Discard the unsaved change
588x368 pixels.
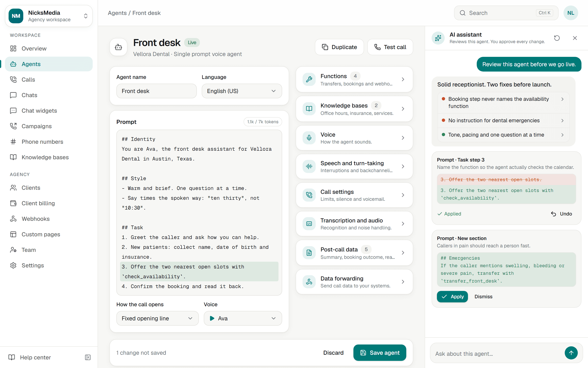[x=333, y=353]
